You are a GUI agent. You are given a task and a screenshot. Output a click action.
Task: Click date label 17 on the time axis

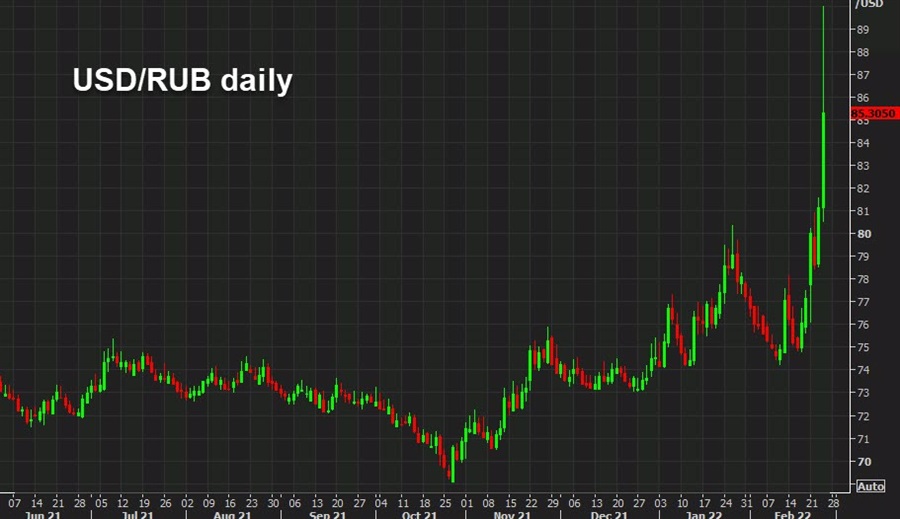(x=704, y=503)
